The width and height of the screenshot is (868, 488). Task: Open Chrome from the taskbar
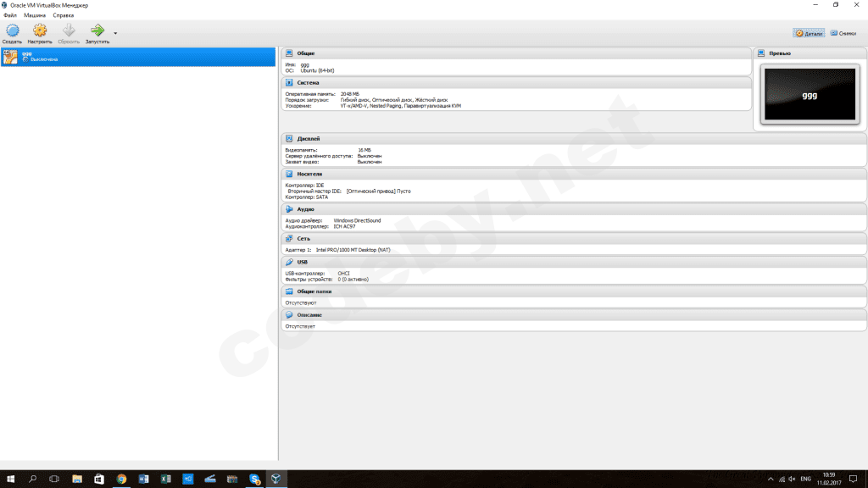click(x=121, y=480)
